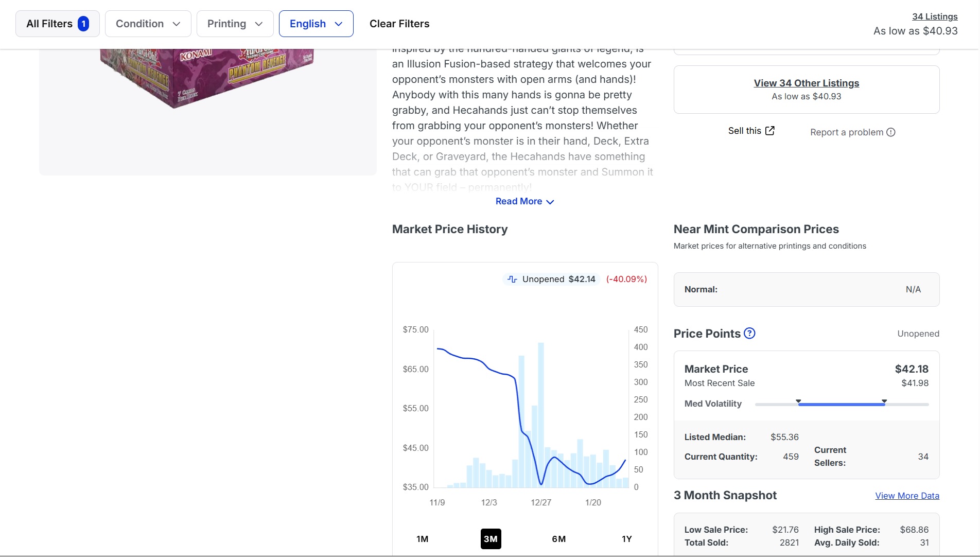Viewport: 980px width, 560px height.
Task: Expand the Printing filter dropdown
Action: (235, 24)
